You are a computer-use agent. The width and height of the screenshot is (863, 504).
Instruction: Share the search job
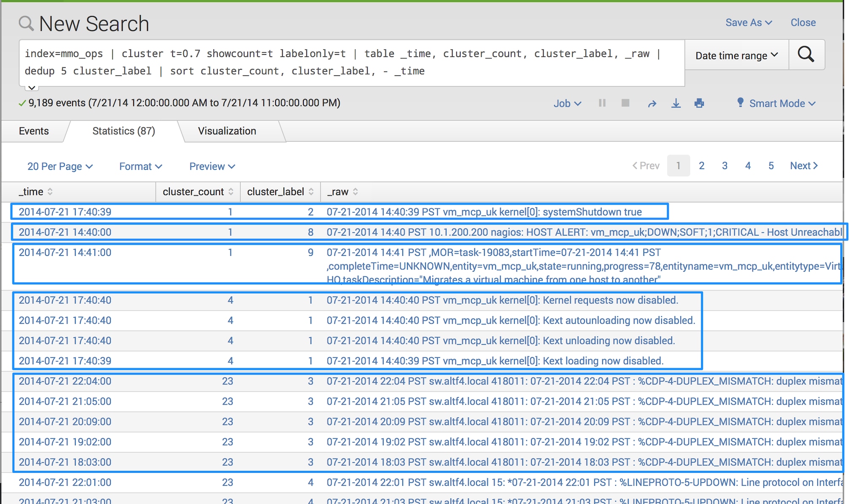point(651,103)
